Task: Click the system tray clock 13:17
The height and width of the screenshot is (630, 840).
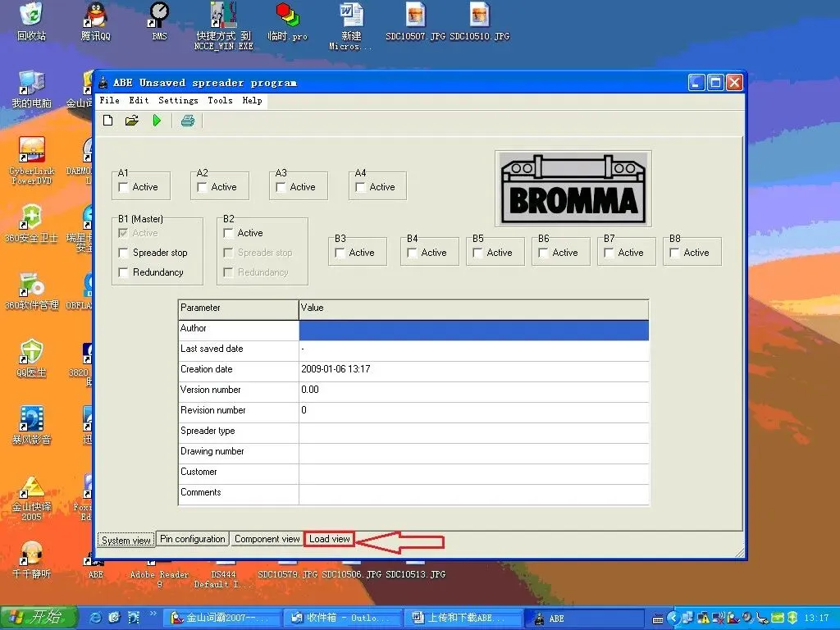Action: pyautogui.click(x=816, y=619)
